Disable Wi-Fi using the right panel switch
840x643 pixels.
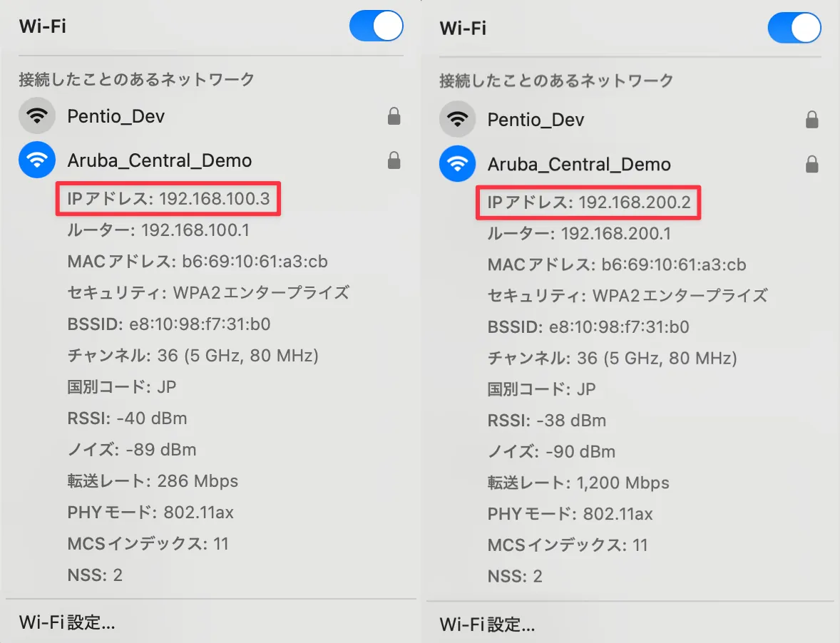pyautogui.click(x=794, y=26)
